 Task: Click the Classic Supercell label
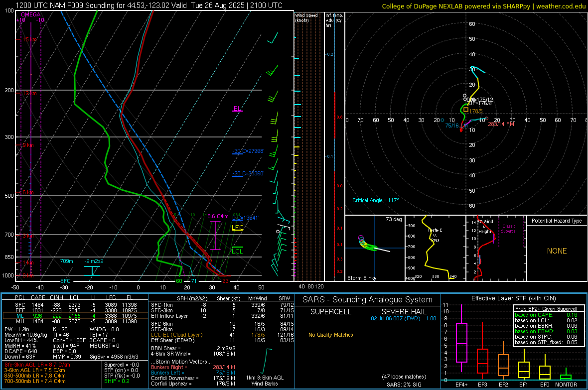[509, 229]
